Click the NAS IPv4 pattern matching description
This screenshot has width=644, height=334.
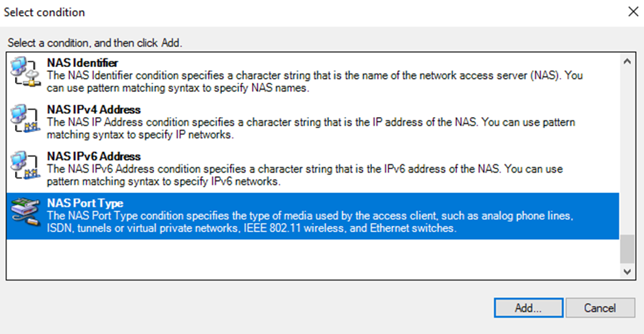click(311, 129)
